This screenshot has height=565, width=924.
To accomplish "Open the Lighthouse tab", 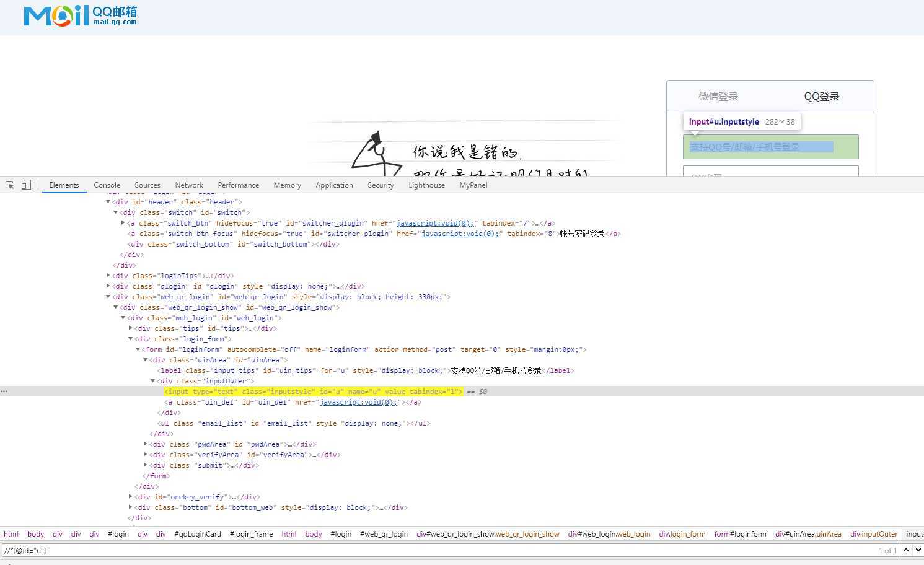I will click(x=427, y=185).
